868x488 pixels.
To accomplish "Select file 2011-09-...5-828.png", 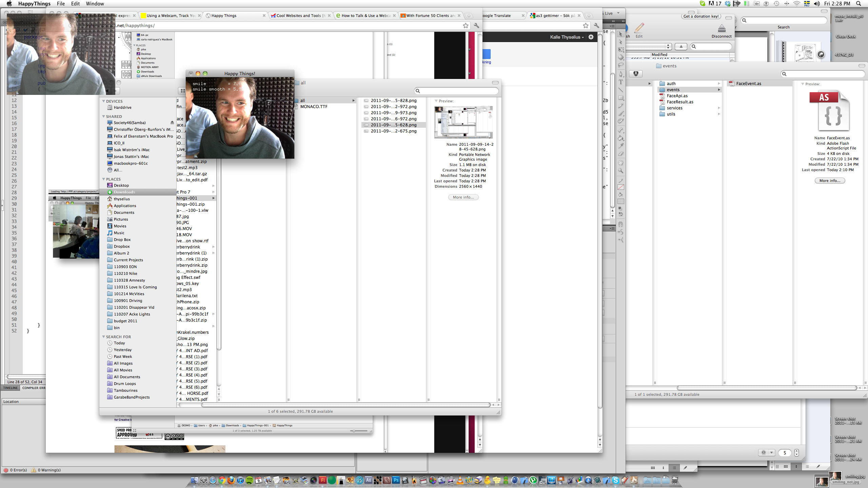I will coord(393,100).
